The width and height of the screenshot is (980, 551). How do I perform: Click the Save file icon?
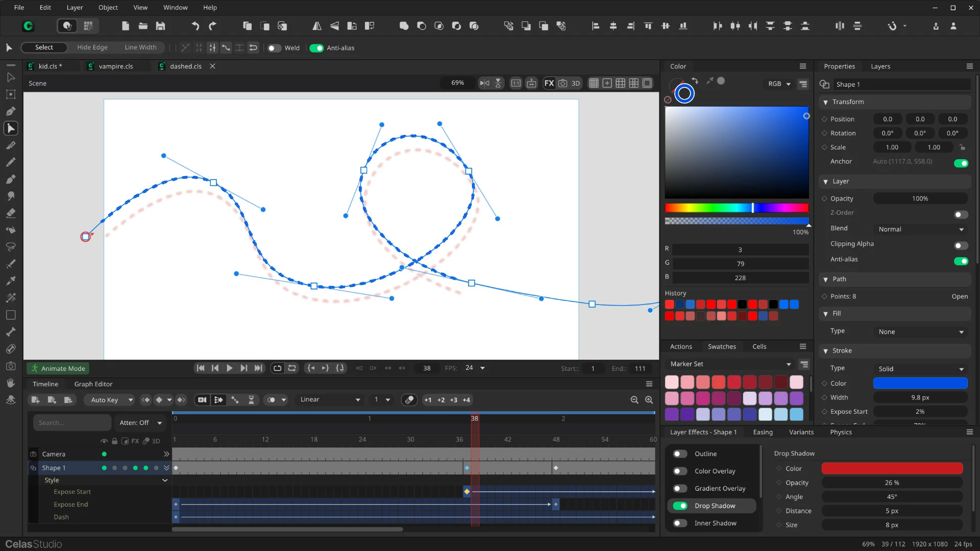point(160,26)
